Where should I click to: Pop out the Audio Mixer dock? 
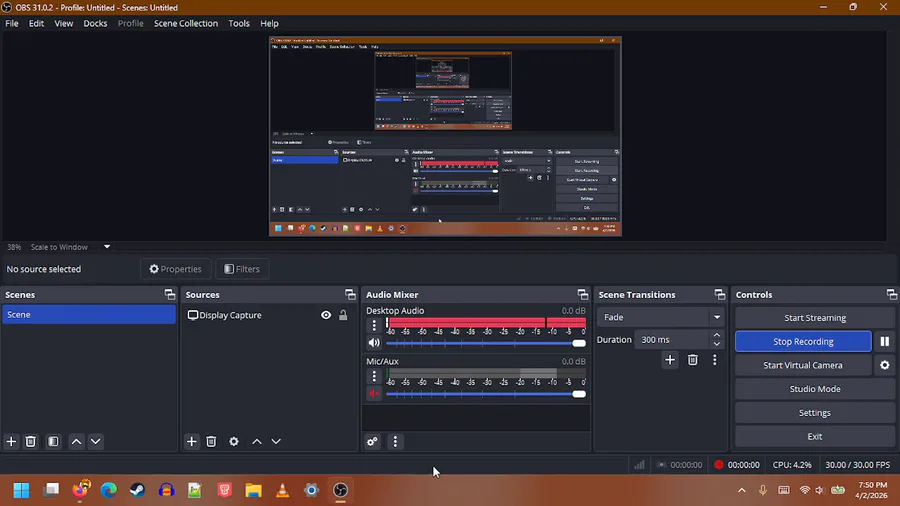pyautogui.click(x=583, y=294)
